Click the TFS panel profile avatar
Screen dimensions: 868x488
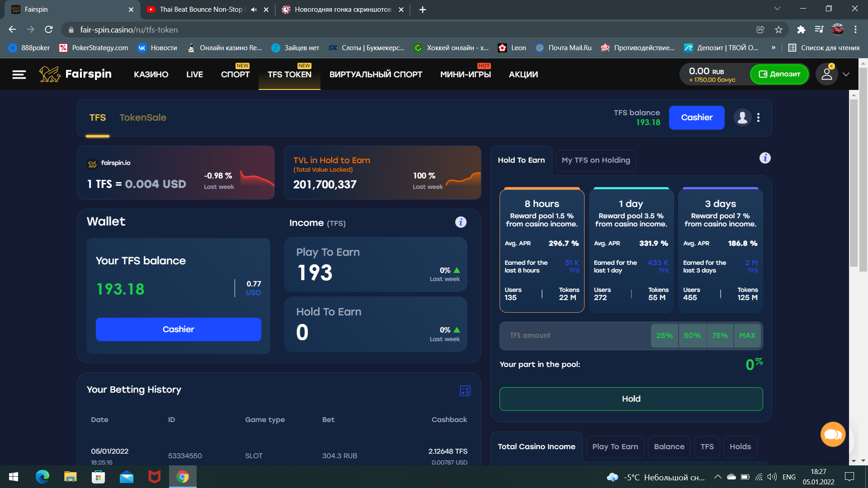[742, 117]
